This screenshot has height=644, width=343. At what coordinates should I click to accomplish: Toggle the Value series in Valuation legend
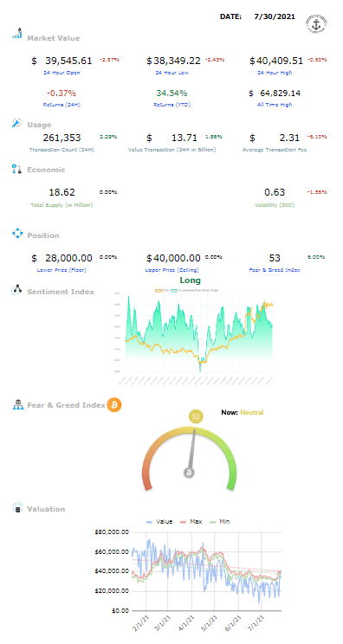click(x=159, y=522)
